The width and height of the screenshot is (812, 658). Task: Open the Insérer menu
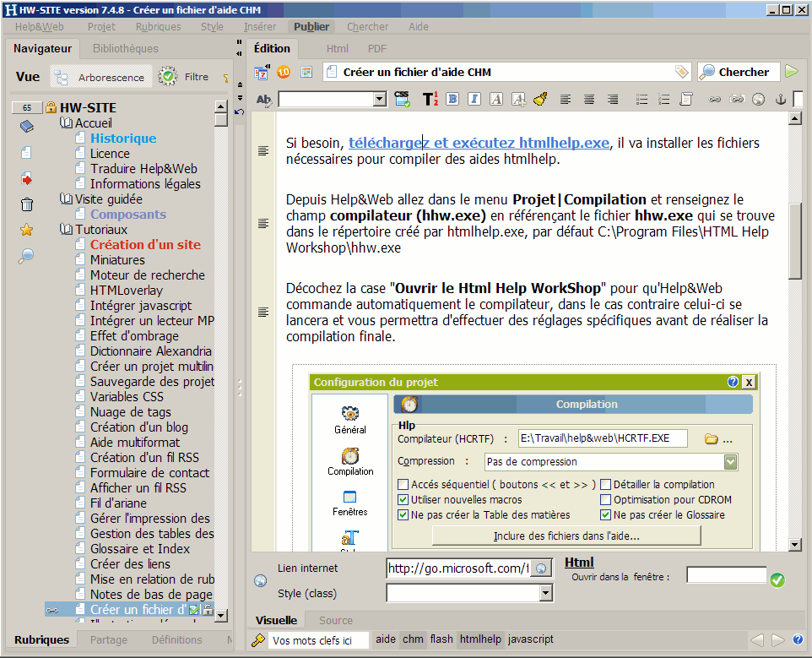pyautogui.click(x=260, y=26)
